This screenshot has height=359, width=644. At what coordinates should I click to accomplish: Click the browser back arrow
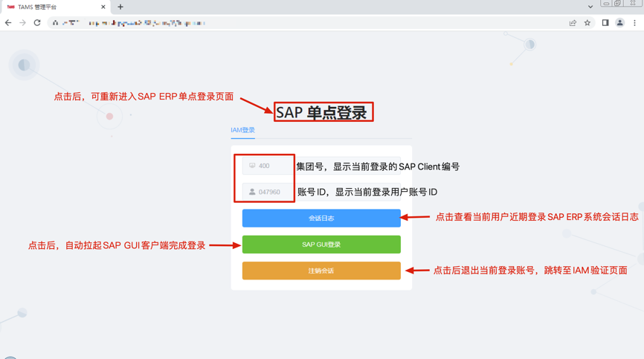point(8,23)
